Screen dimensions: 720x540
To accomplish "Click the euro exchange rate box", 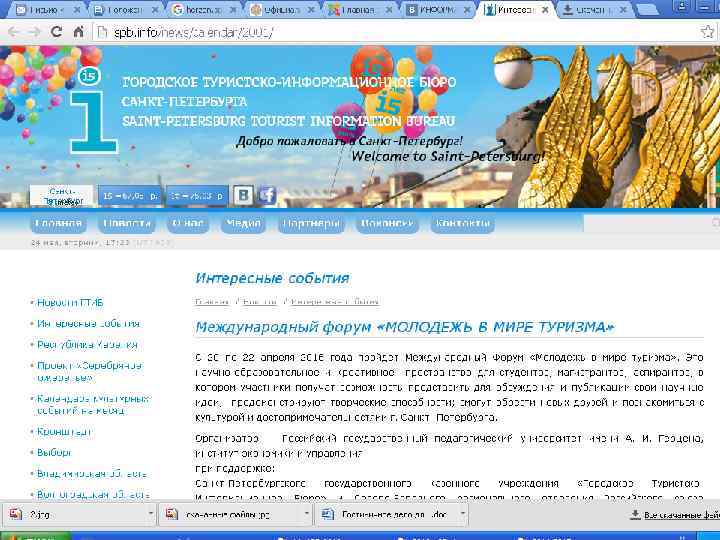I will (197, 196).
